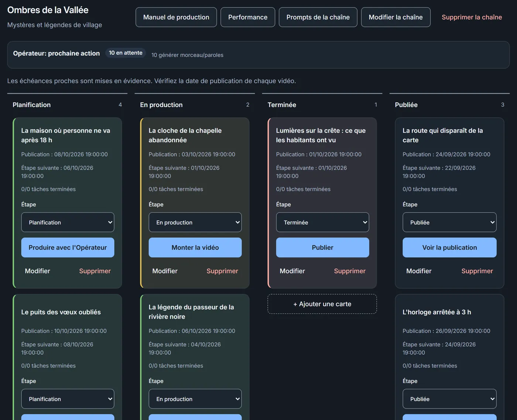Click Monter la vidéo button
The image size is (517, 420).
(x=195, y=247)
